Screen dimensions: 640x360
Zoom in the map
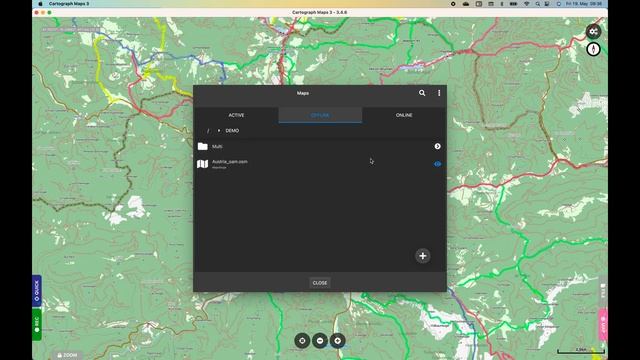click(x=338, y=340)
